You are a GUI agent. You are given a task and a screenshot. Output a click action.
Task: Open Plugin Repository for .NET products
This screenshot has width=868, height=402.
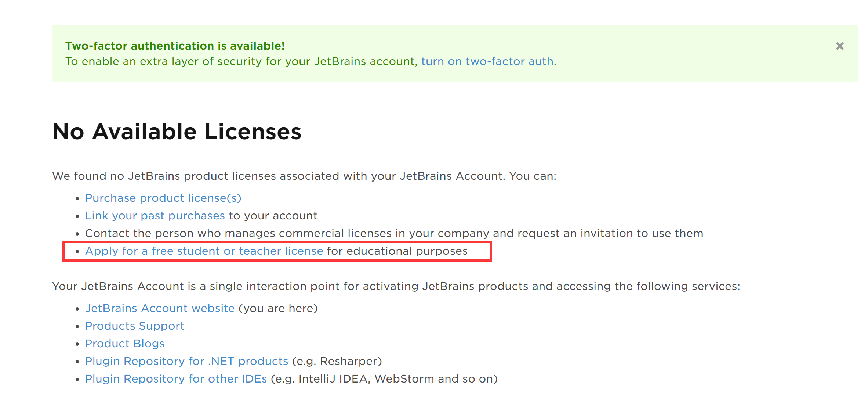(x=186, y=361)
